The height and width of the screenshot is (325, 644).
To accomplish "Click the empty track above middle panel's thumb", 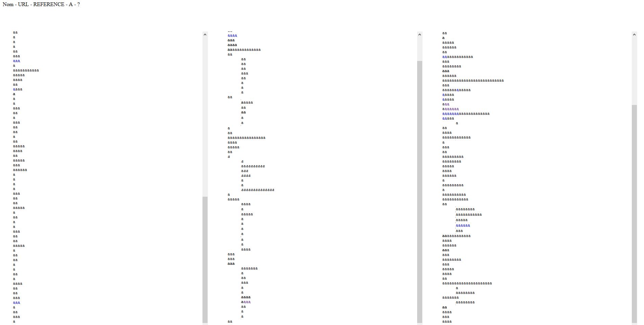I will point(420,49).
